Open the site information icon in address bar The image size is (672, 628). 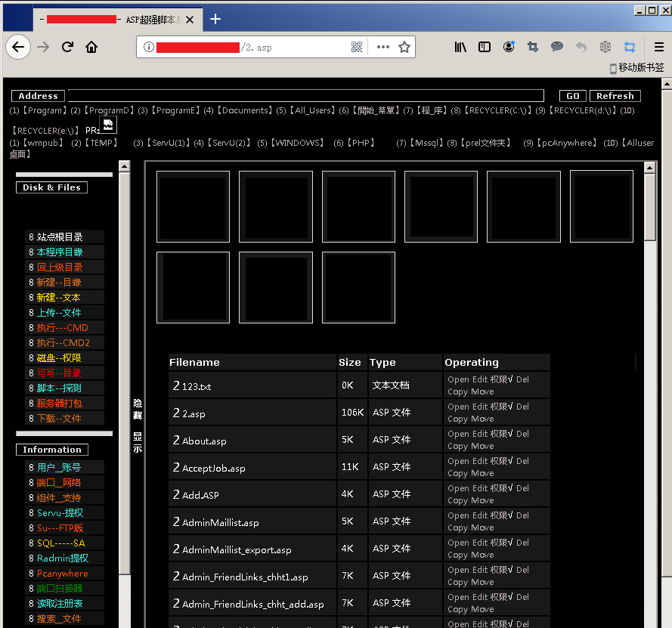tap(149, 47)
